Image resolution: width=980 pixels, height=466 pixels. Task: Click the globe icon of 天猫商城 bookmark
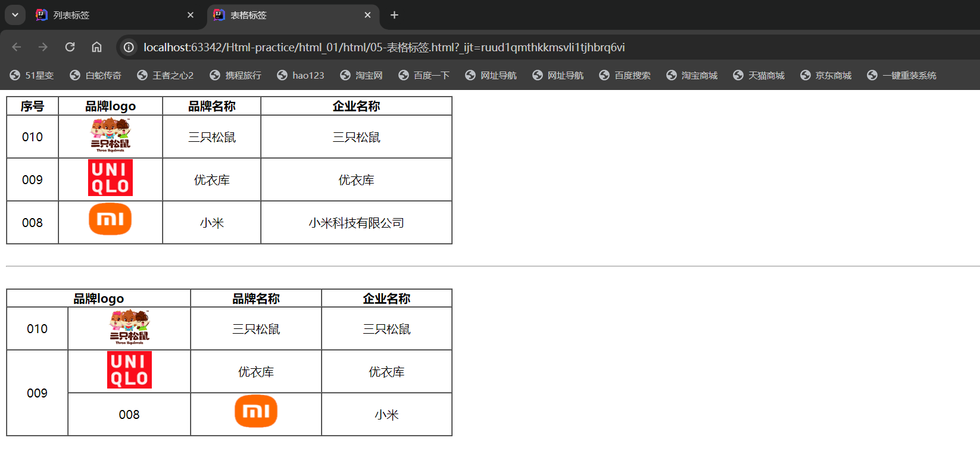click(x=738, y=75)
